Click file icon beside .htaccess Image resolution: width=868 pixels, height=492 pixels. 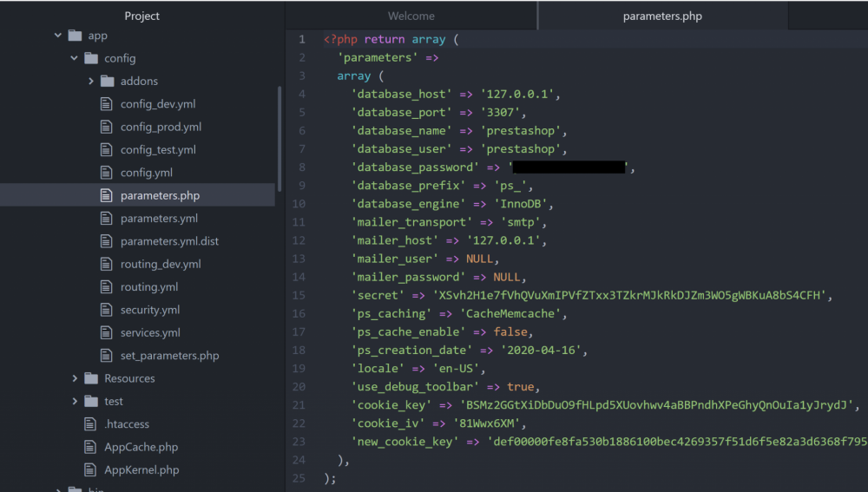(90, 424)
